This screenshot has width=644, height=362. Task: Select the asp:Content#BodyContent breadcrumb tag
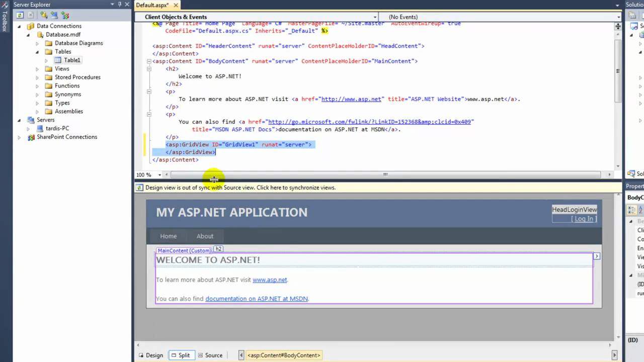click(284, 355)
